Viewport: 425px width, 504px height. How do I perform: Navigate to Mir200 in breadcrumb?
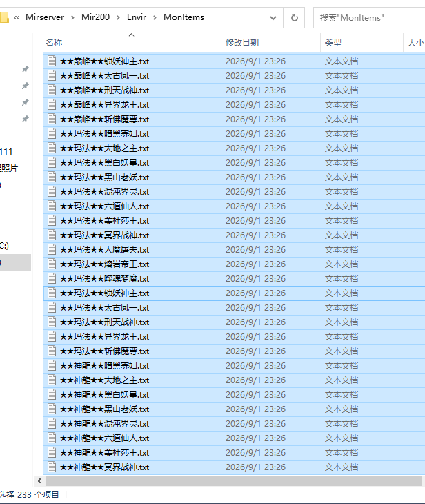tap(95, 17)
